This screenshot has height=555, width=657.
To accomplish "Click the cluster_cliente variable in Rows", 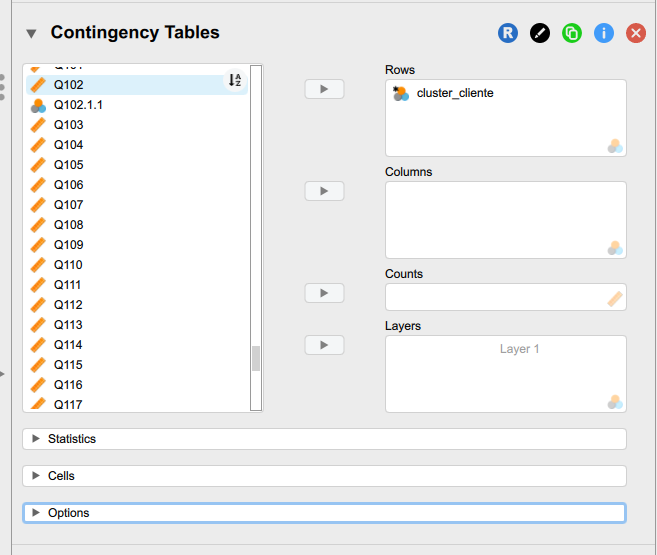I will click(x=455, y=93).
